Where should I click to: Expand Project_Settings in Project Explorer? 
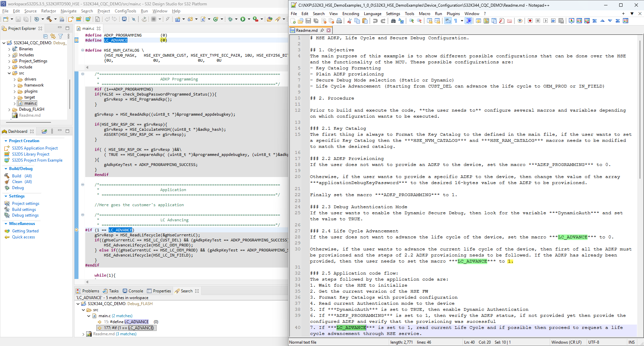point(9,61)
